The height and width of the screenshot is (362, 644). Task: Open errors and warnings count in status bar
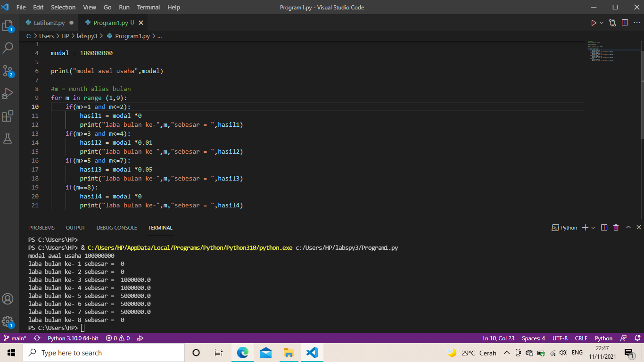(117, 338)
